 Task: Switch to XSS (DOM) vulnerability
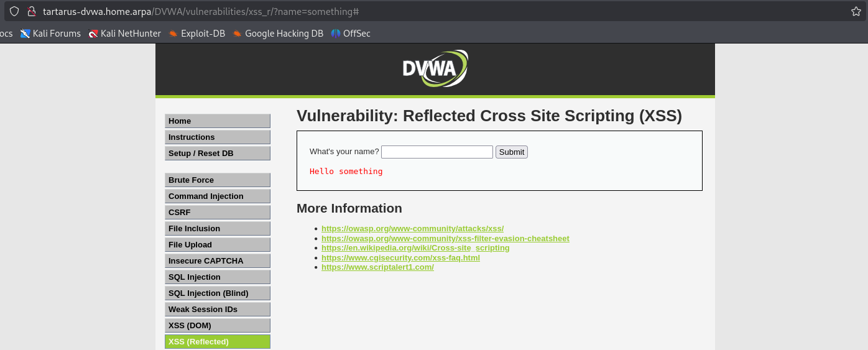[x=217, y=326]
